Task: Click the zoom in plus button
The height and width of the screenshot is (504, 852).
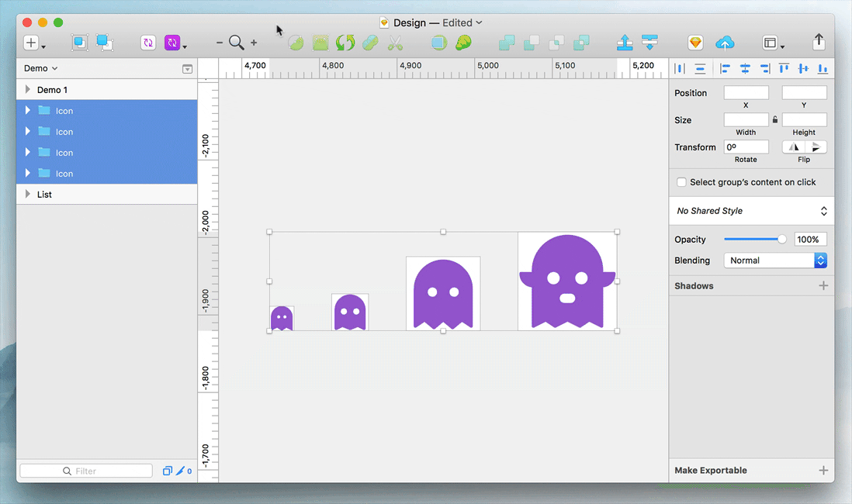Action: [254, 43]
